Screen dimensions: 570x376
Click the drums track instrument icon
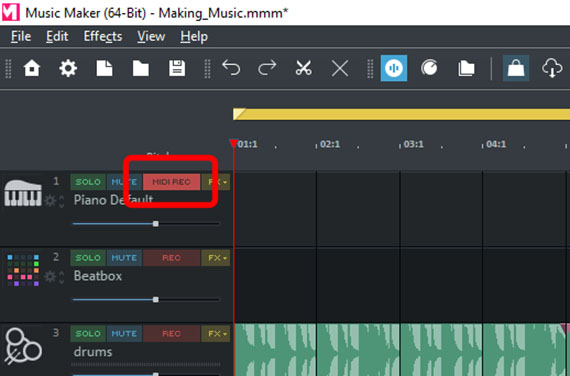[23, 346]
